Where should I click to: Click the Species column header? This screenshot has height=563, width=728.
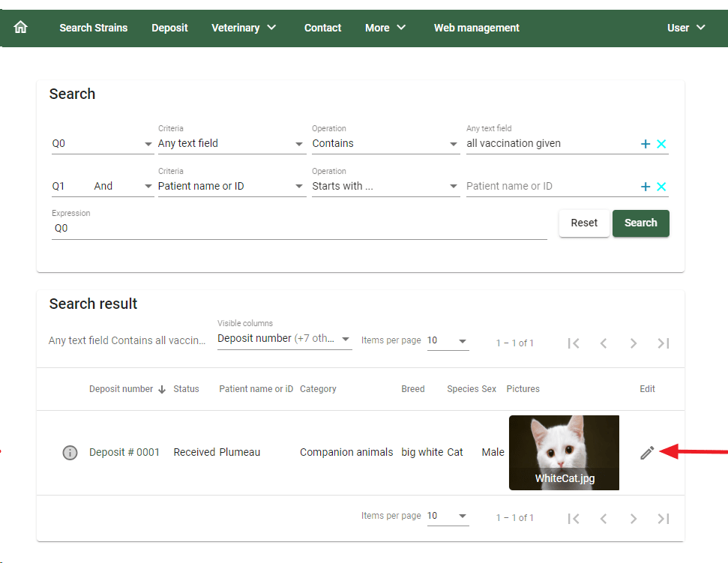(463, 389)
